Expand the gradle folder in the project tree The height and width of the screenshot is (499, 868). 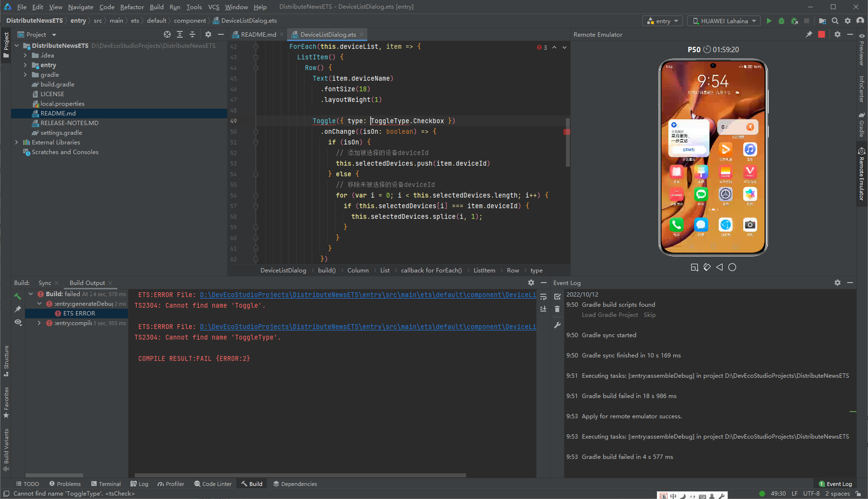(x=25, y=75)
